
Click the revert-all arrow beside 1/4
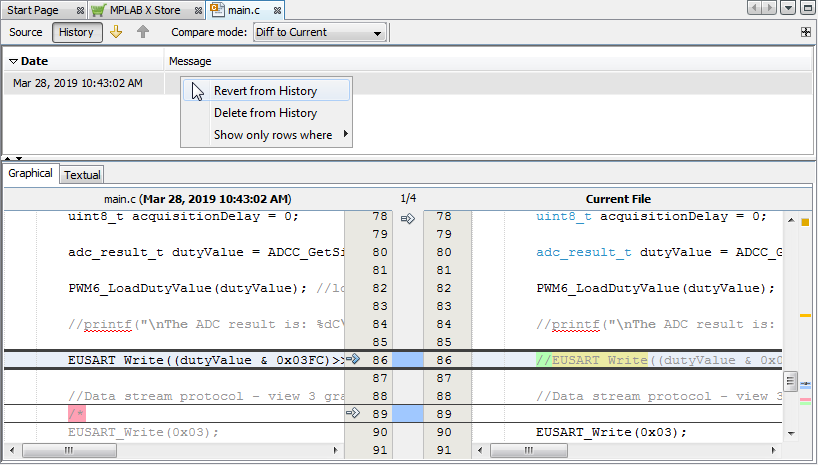pos(407,217)
